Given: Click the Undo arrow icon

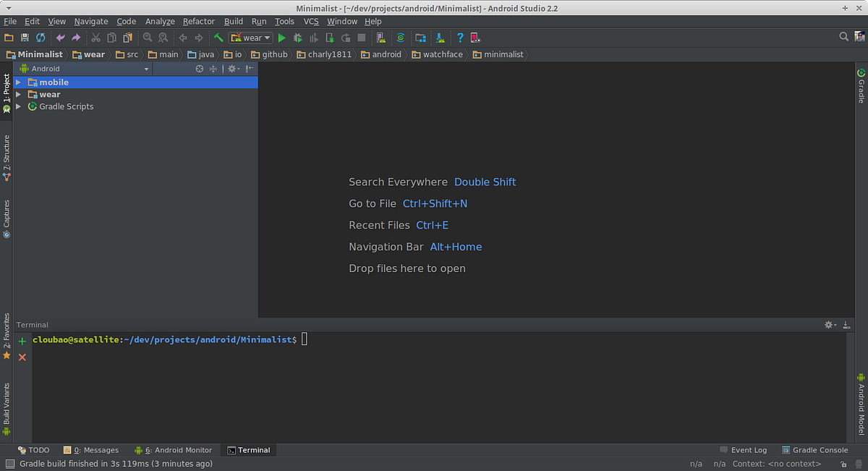Looking at the screenshot, I should (x=61, y=38).
